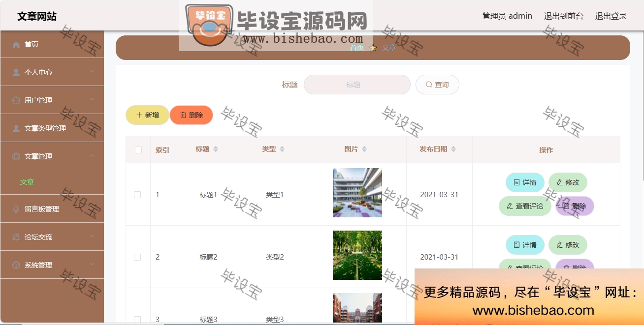This screenshot has width=644, height=325.
Task: Open the 首页 sidebar menu item
Action: click(x=52, y=44)
